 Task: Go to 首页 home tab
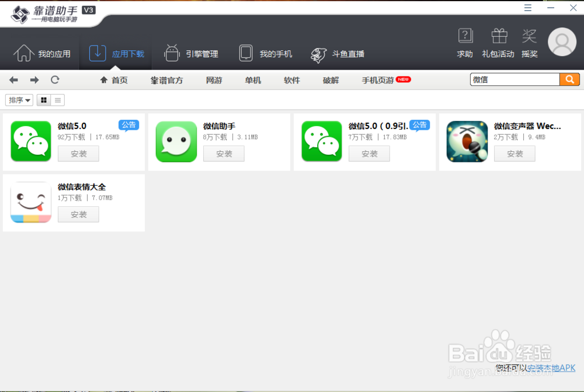114,80
